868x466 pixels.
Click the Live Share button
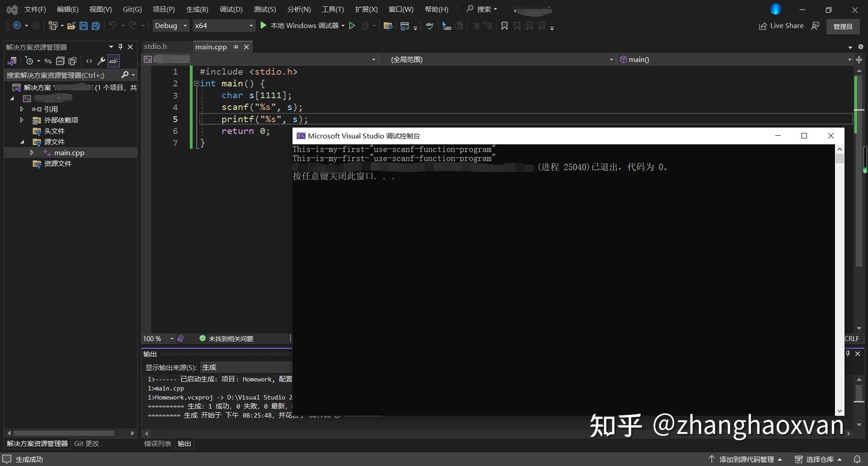[x=781, y=26]
